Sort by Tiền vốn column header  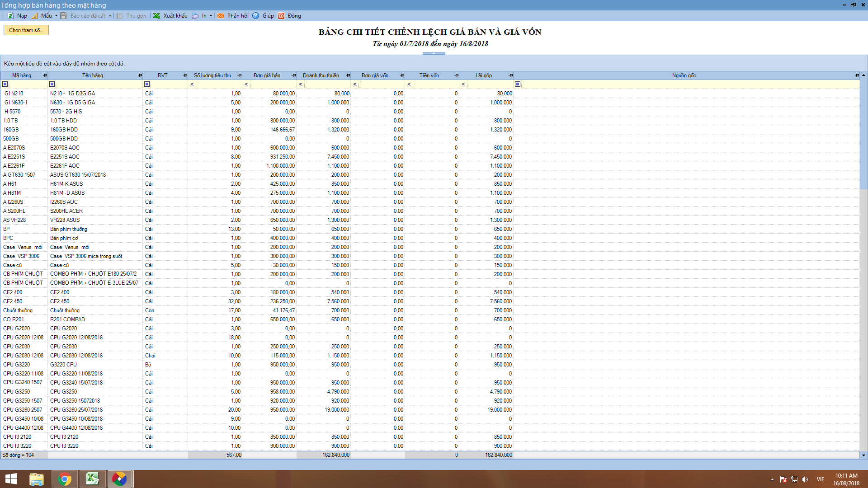click(x=429, y=75)
